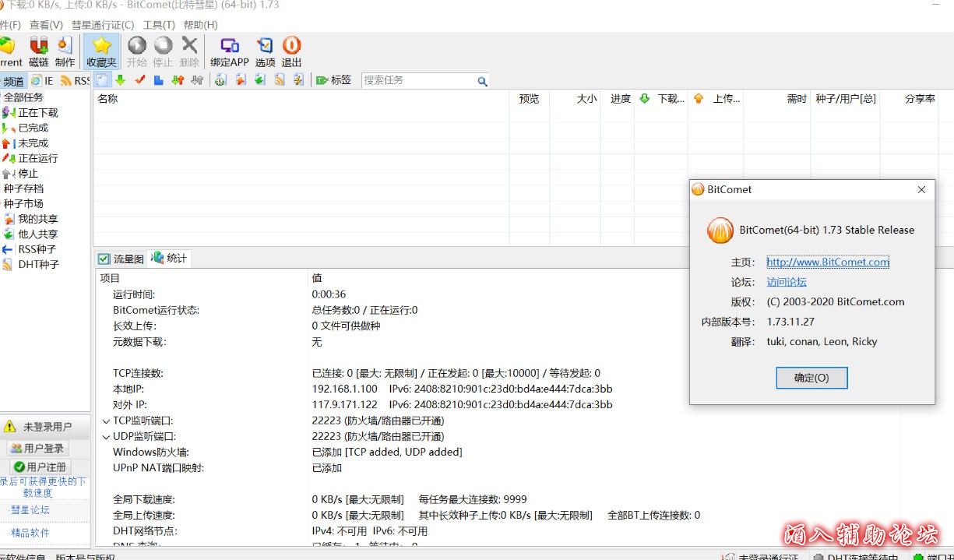This screenshot has width=954, height=560.
Task: Collapse the TCP监听端口 row
Action: tap(106, 421)
